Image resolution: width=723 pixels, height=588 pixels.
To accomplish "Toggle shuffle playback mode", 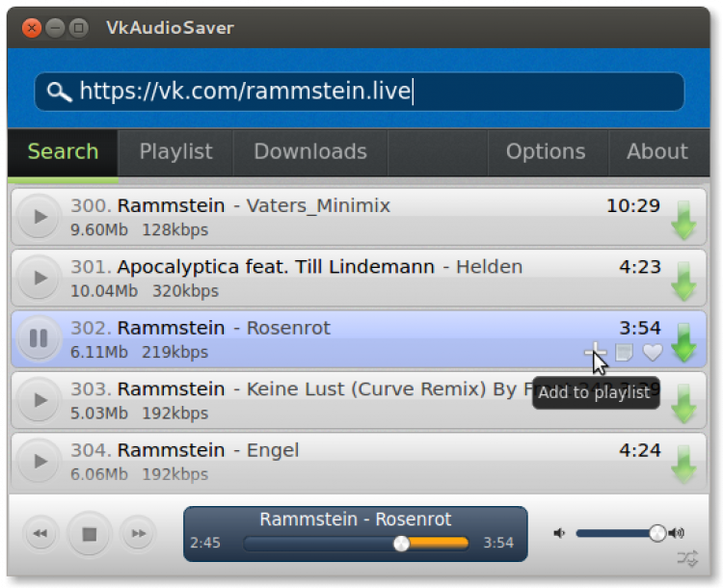I will click(x=686, y=557).
